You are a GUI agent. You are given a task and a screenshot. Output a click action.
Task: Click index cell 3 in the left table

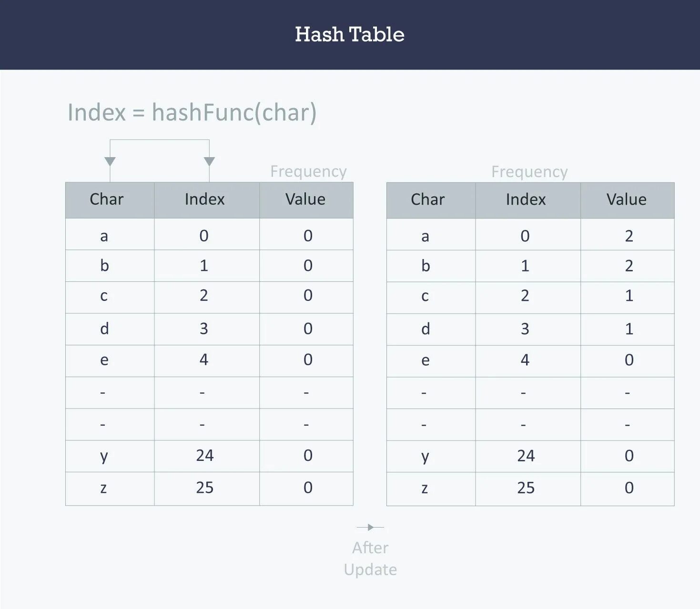204,329
